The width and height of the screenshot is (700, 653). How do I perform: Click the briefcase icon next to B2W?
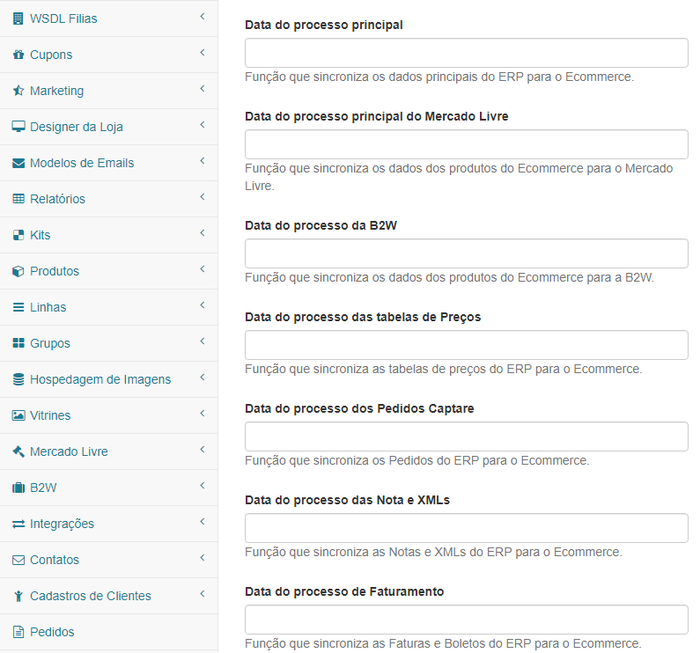18,487
